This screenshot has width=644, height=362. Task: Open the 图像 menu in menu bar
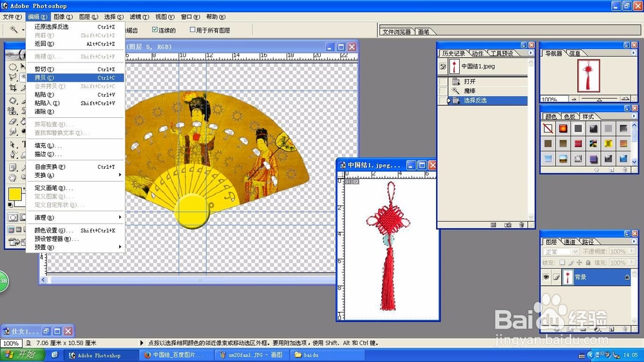[63, 17]
